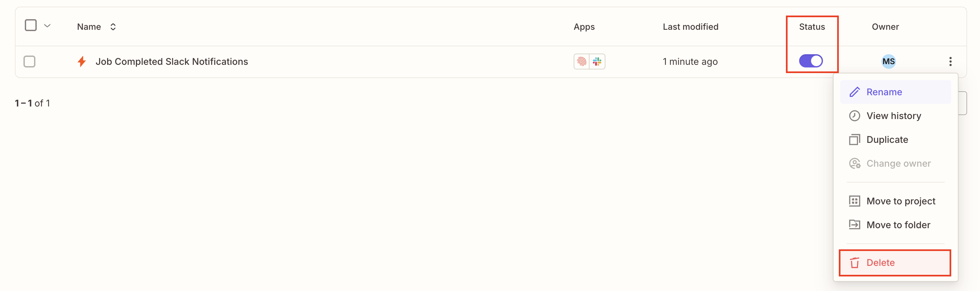
Task: Click the pencil icon beside Rename
Action: coord(855,92)
